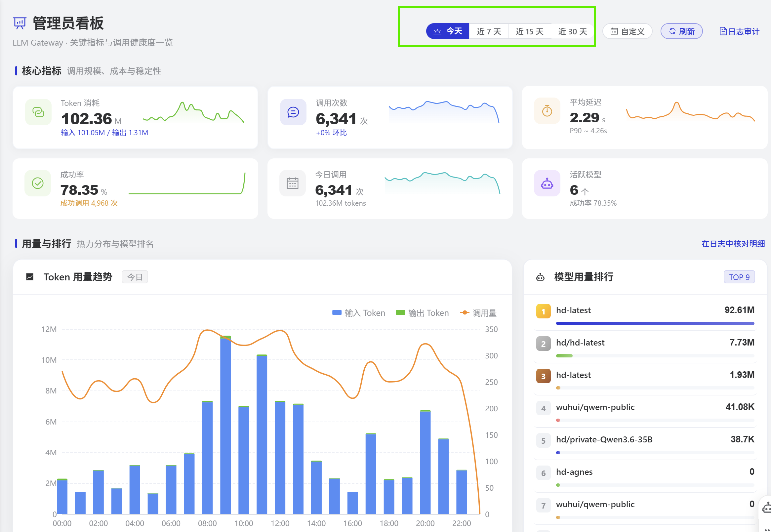This screenshot has height=532, width=771.
Task: Click the Token 用量趋势 chart icon
Action: click(30, 277)
